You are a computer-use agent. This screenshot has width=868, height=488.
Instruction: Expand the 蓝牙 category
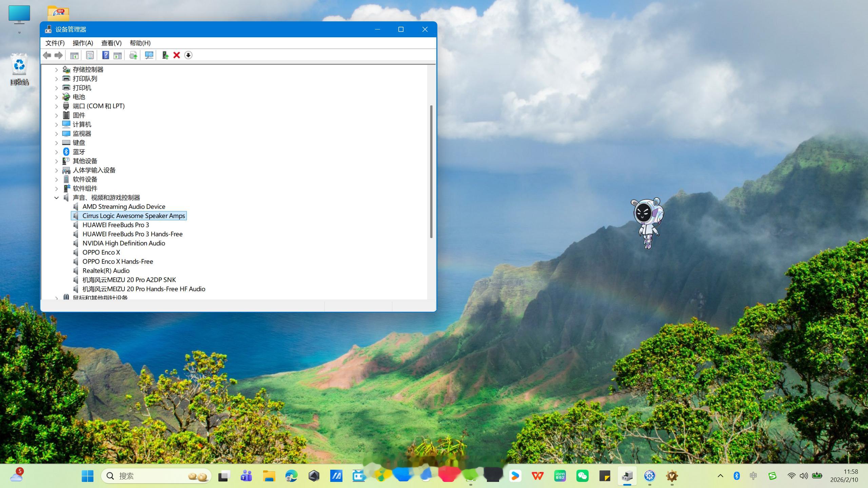(56, 152)
